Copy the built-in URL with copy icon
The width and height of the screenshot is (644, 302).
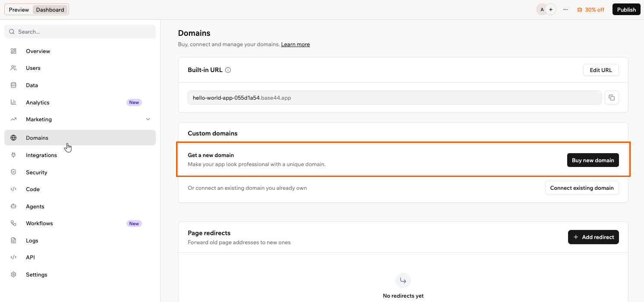[612, 98]
